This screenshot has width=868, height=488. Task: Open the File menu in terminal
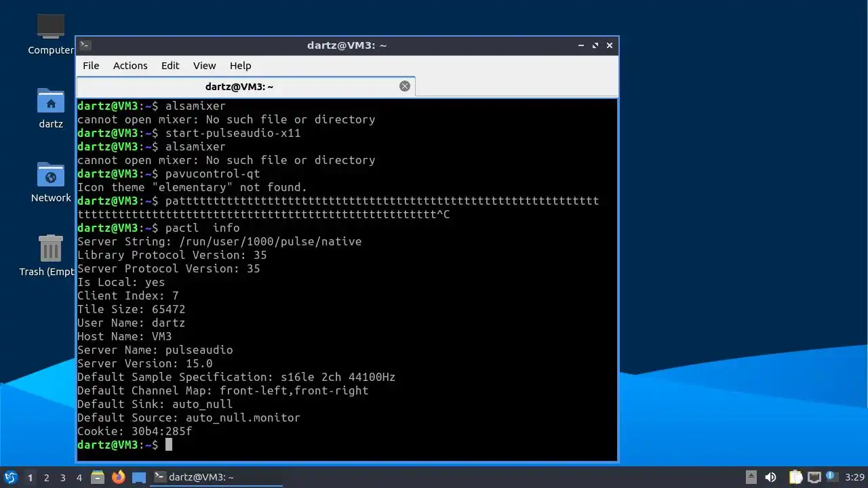pos(91,66)
